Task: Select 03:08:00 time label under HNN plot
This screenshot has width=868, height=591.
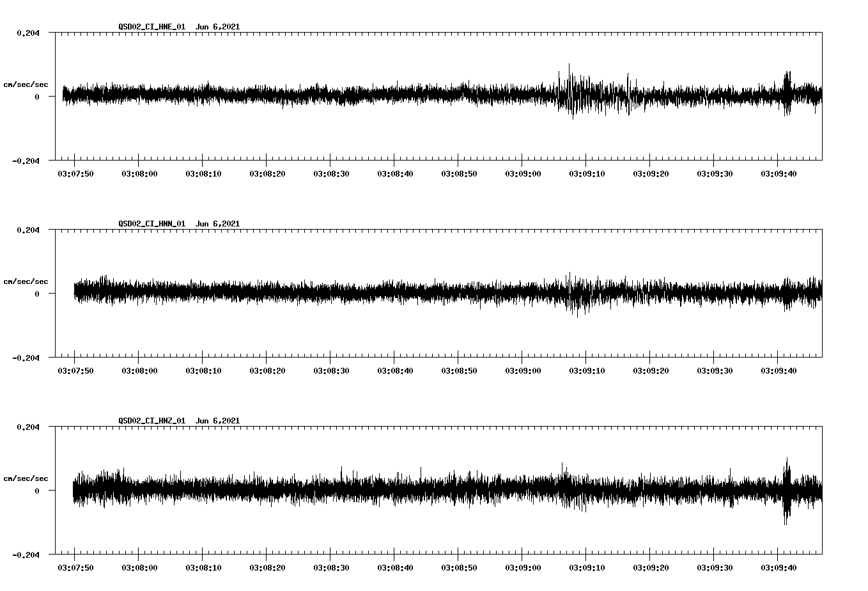Action: coord(139,370)
